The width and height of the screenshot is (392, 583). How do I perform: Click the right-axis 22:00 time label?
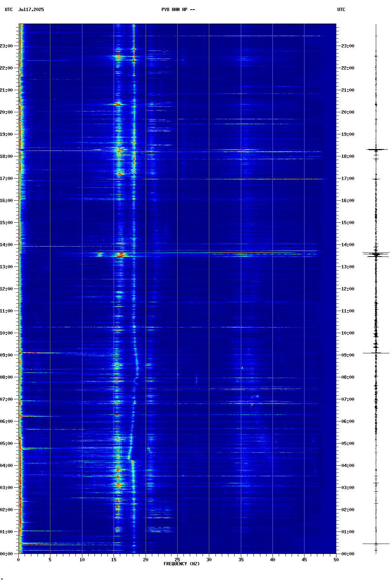click(348, 68)
